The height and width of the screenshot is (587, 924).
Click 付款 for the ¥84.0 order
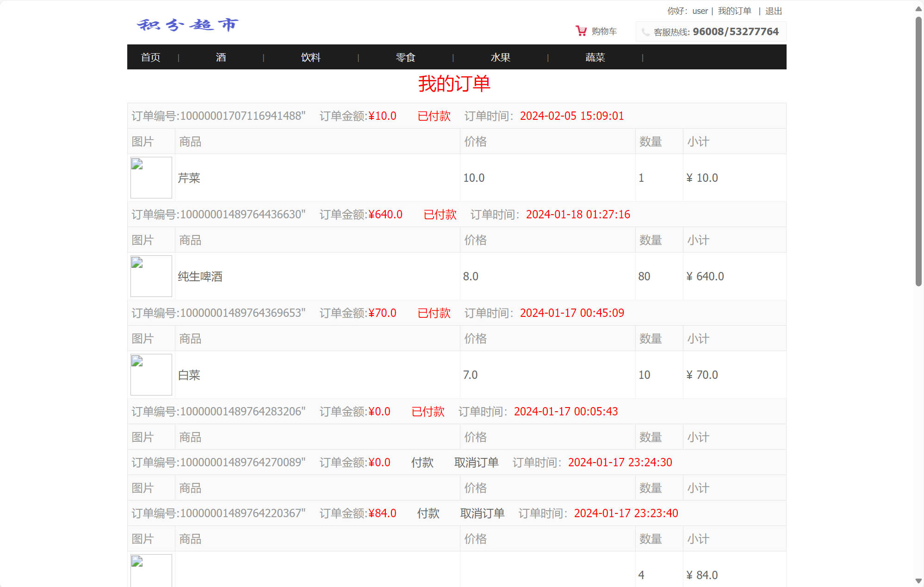point(428,513)
